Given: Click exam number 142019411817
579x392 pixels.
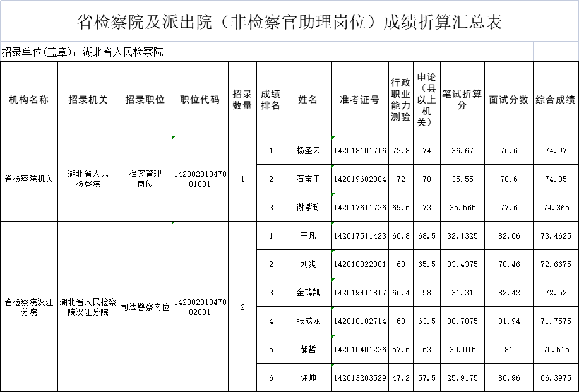Looking at the screenshot, I should click(360, 292).
